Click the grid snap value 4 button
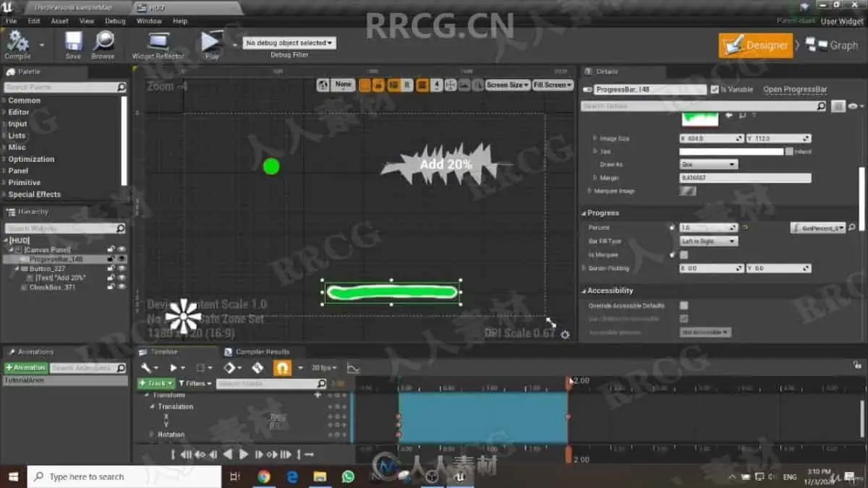The image size is (868, 488). click(437, 85)
